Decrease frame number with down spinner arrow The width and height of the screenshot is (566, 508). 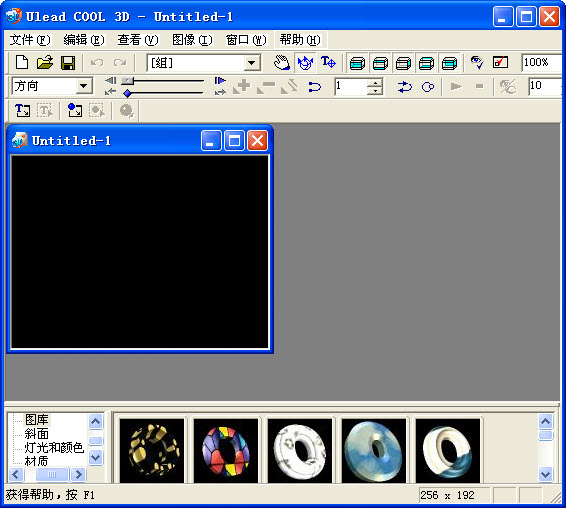tap(375, 91)
